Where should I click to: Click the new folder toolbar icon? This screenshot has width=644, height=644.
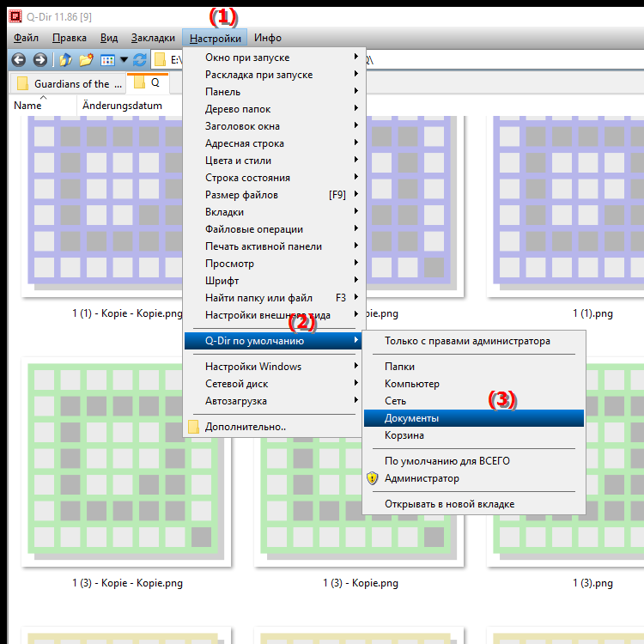coord(86,60)
